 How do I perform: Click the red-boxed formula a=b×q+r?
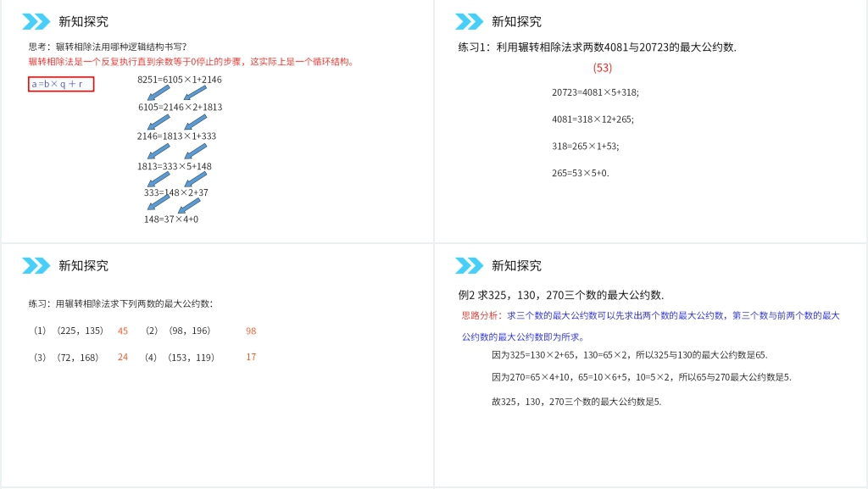pyautogui.click(x=61, y=84)
